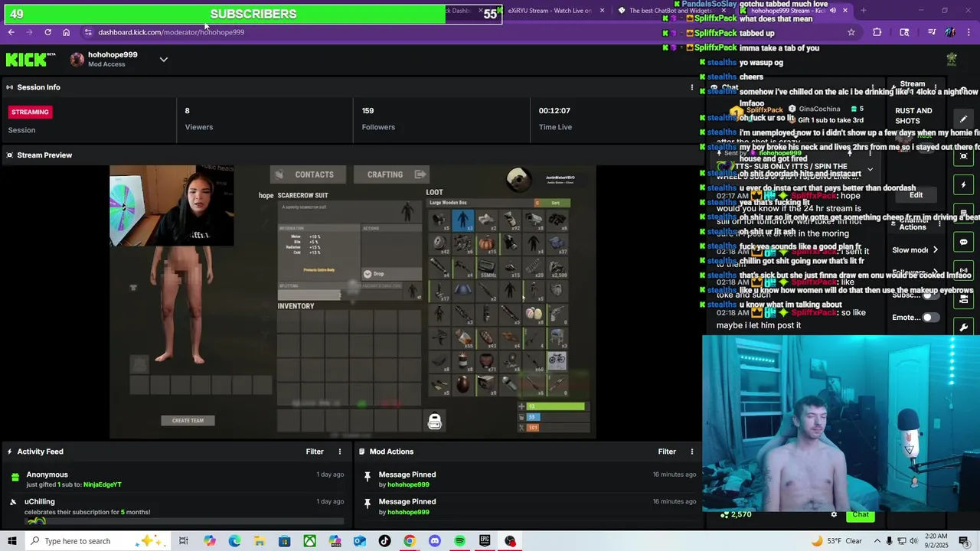
Task: Open browser extensions puzzle icon
Action: click(x=877, y=32)
